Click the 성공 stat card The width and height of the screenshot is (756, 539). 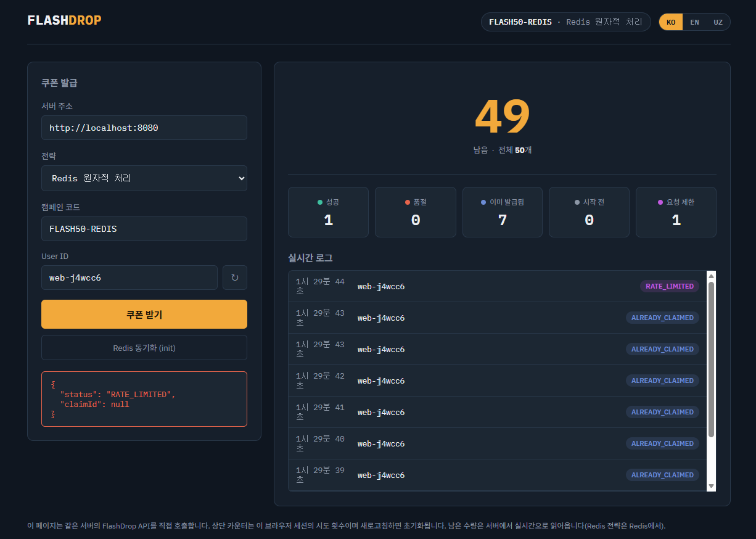(x=328, y=212)
